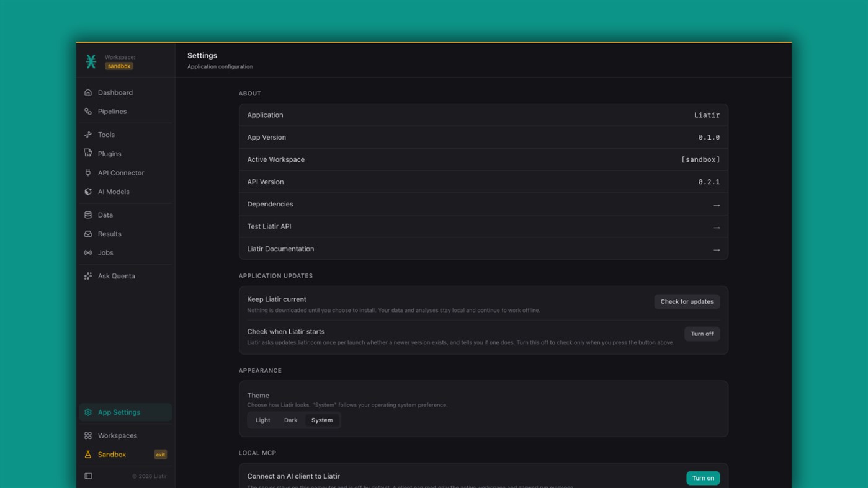Open the Dashboard menu item
The height and width of the screenshot is (488, 868).
tap(125, 92)
